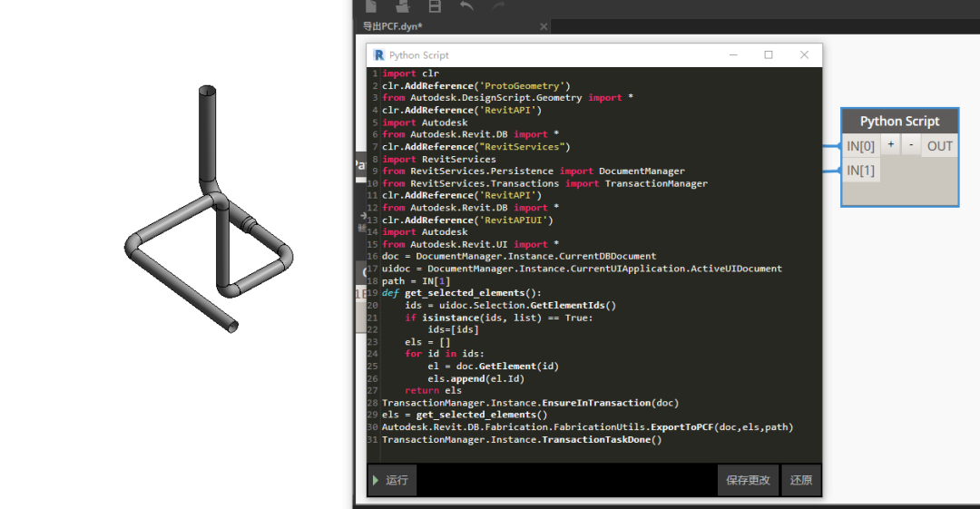Click line 'doc = DocumentManager.Instance.CurrentDBDocument'

coord(519,257)
